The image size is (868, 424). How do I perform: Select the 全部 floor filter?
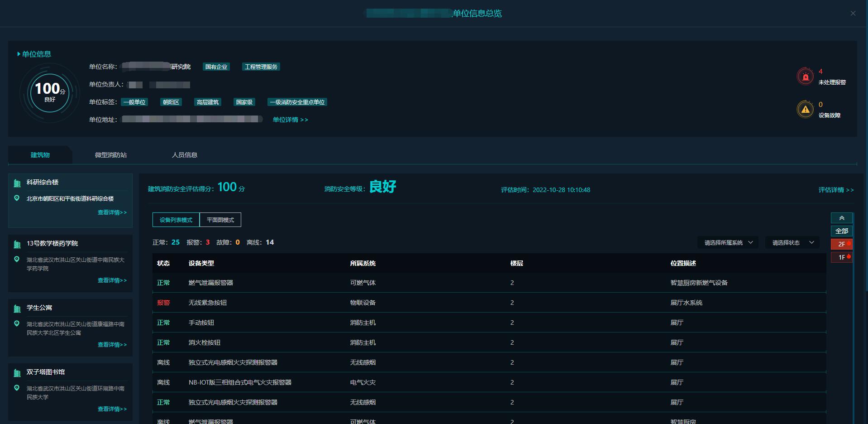(842, 231)
